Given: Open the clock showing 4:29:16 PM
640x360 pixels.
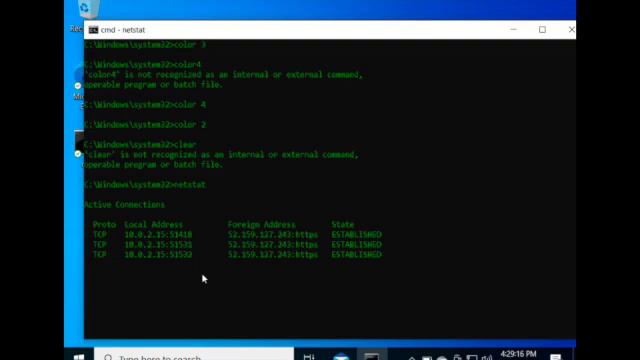Looking at the screenshot, I should (x=518, y=354).
